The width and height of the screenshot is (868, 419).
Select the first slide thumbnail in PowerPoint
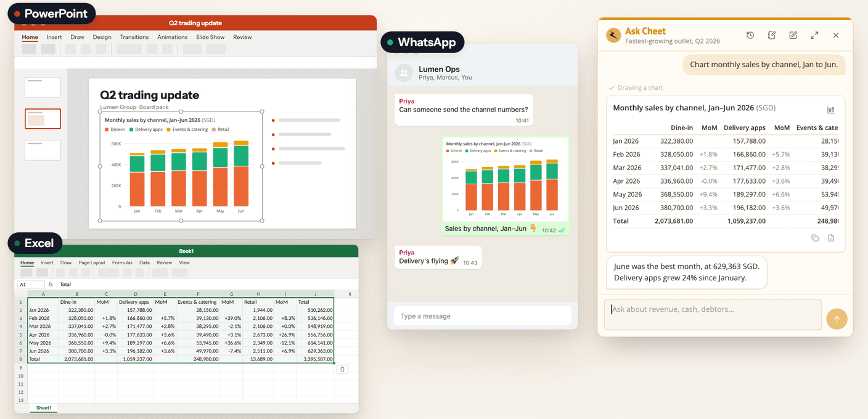point(43,87)
